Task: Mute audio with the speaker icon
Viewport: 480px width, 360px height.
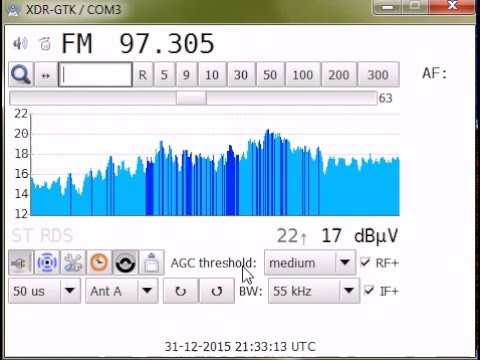Action: (20, 44)
